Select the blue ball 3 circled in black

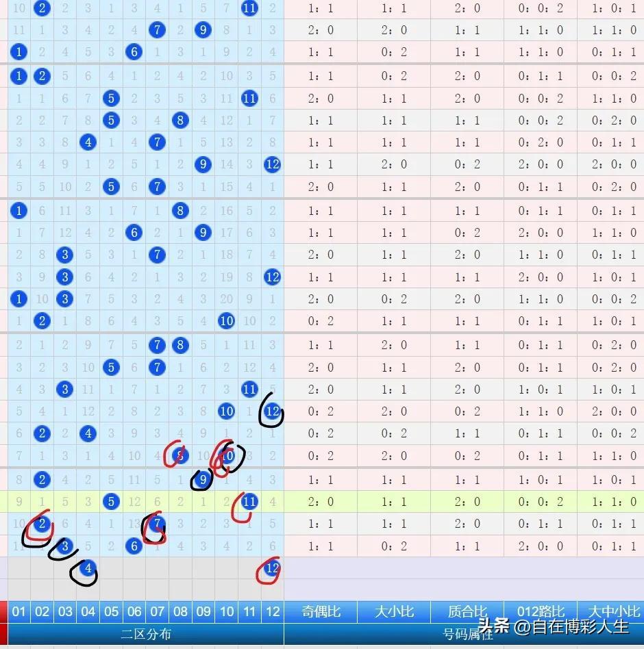click(x=64, y=546)
